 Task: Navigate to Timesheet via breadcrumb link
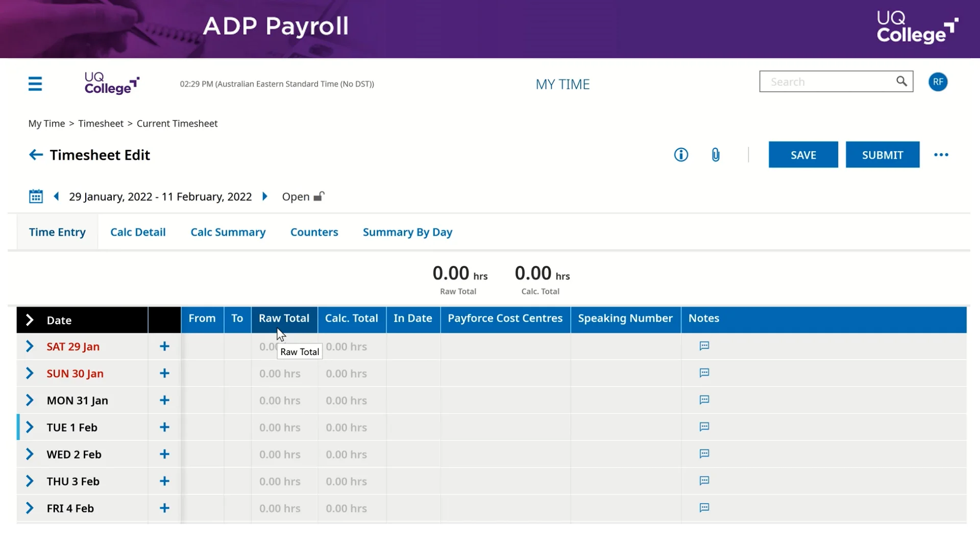tap(101, 123)
